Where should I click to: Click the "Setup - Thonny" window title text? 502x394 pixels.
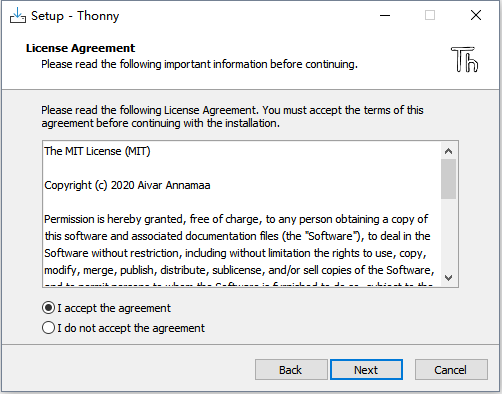click(75, 16)
